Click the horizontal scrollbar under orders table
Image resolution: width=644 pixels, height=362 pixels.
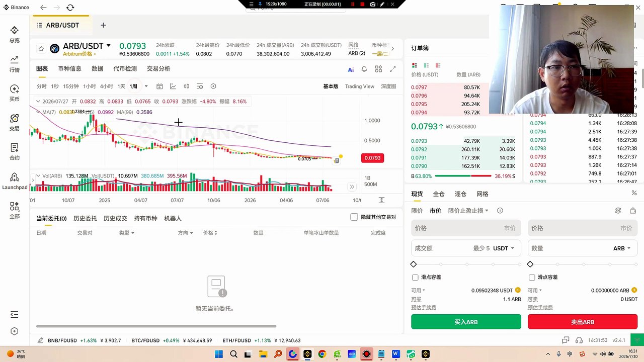[157, 326]
